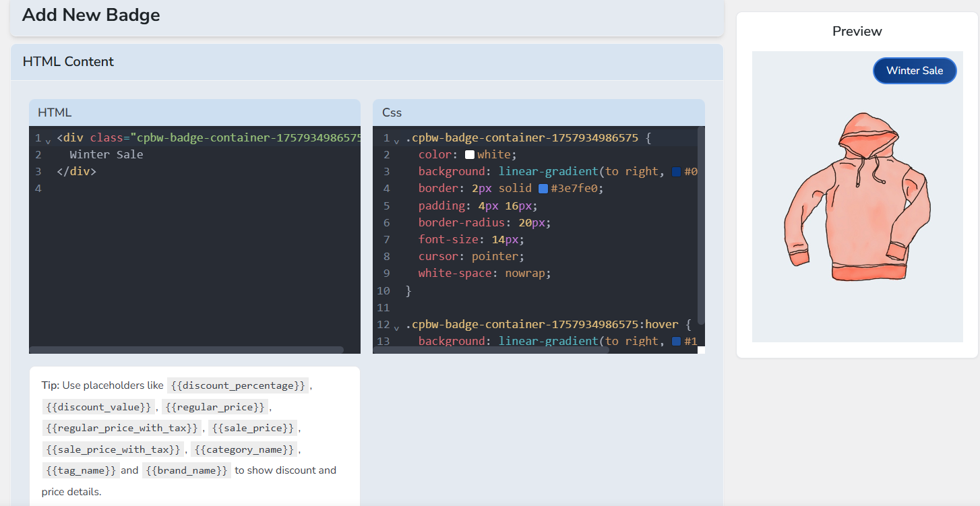Click the {{brand_name}} placeholder

click(187, 470)
